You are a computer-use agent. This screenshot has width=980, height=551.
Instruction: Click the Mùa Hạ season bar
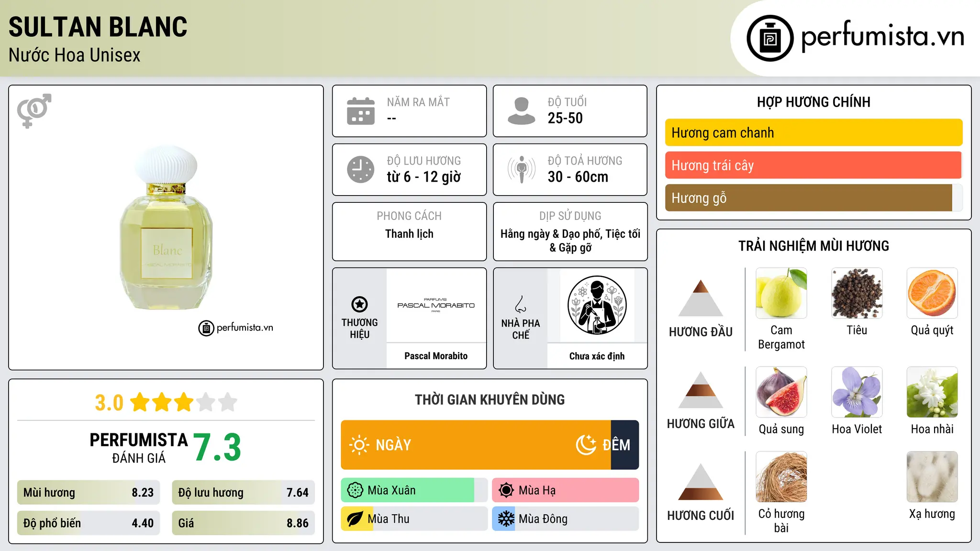566,490
